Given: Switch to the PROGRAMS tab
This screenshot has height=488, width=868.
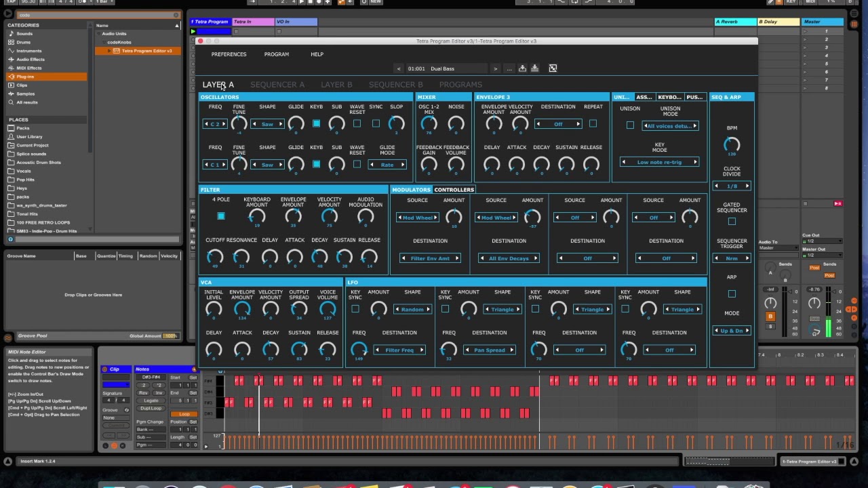Looking at the screenshot, I should 460,85.
